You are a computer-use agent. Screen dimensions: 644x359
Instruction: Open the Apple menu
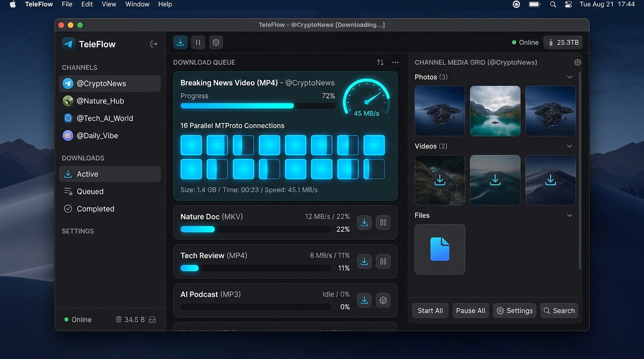(x=13, y=4)
